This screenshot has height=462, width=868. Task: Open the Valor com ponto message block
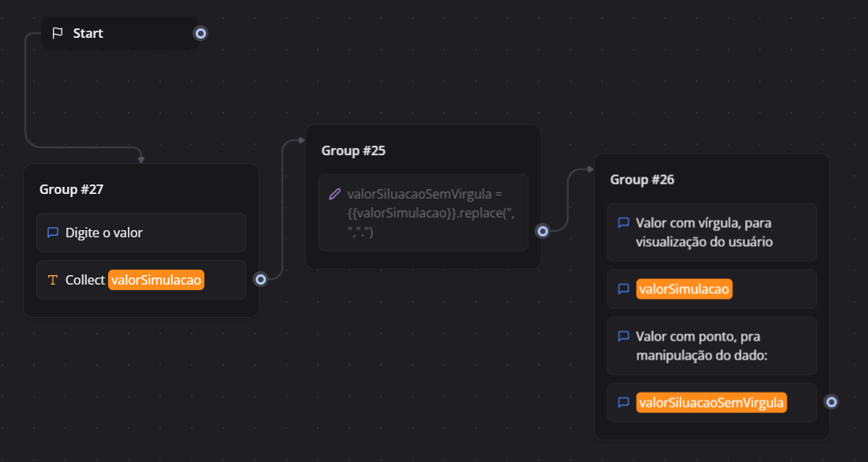coord(712,346)
